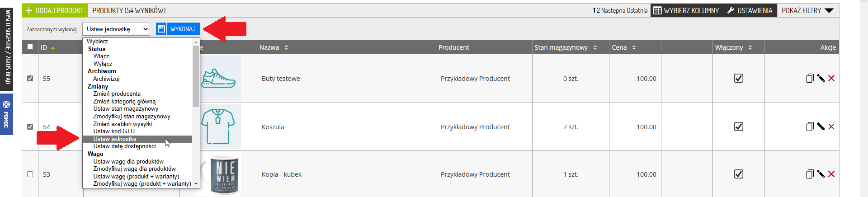
Task: Edit the Koszula product with pencil icon
Action: tap(821, 127)
